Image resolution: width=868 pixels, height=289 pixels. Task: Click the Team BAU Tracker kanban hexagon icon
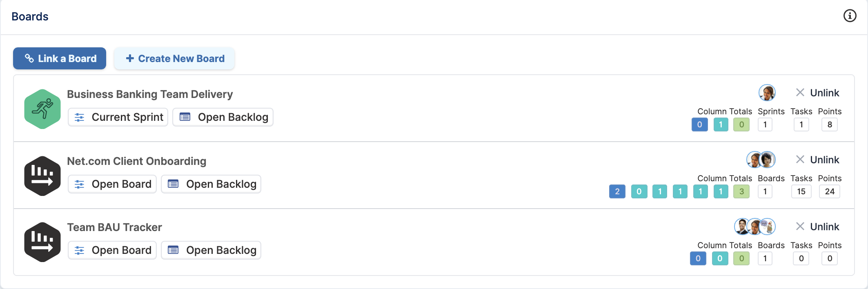coord(42,242)
